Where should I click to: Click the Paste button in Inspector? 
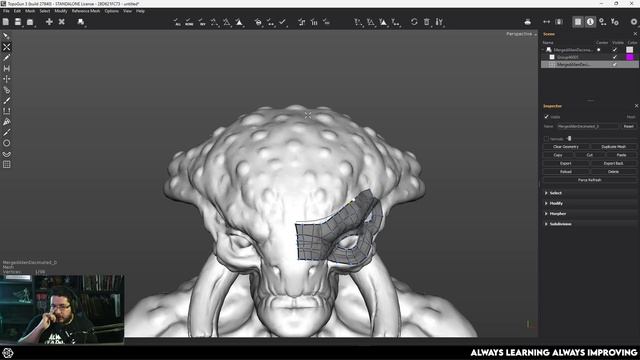click(x=621, y=155)
